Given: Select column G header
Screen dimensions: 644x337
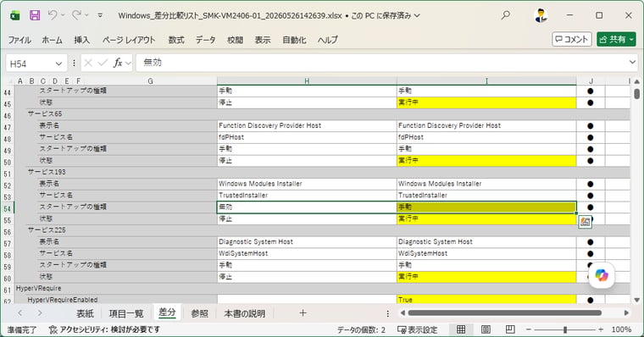Looking at the screenshot, I should [x=150, y=81].
